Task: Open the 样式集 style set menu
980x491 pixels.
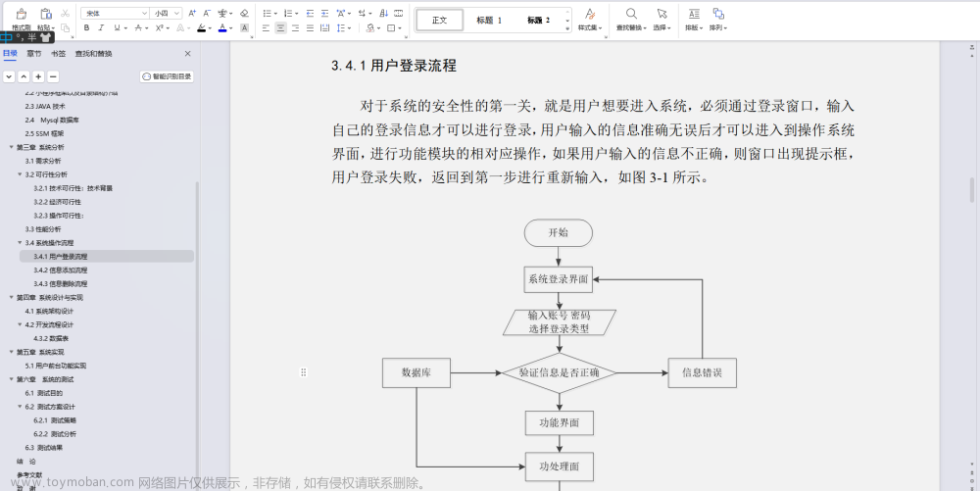Action: pos(589,20)
